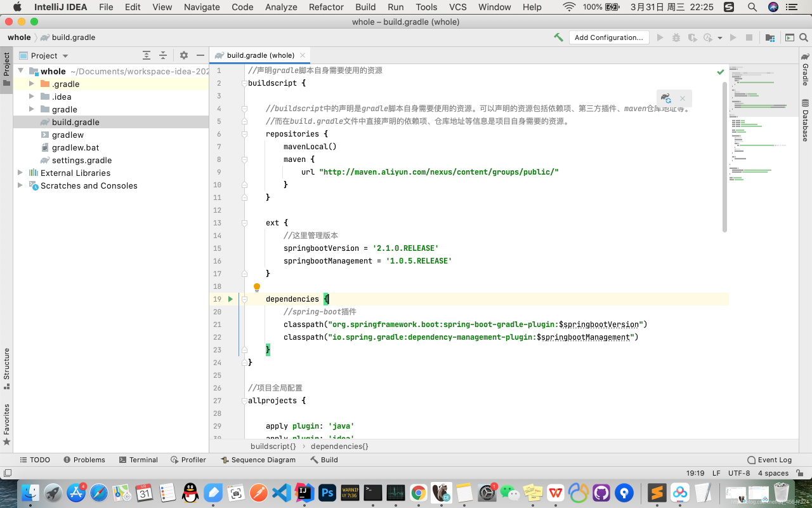Open the Project Structure toolbar icon

(769, 37)
